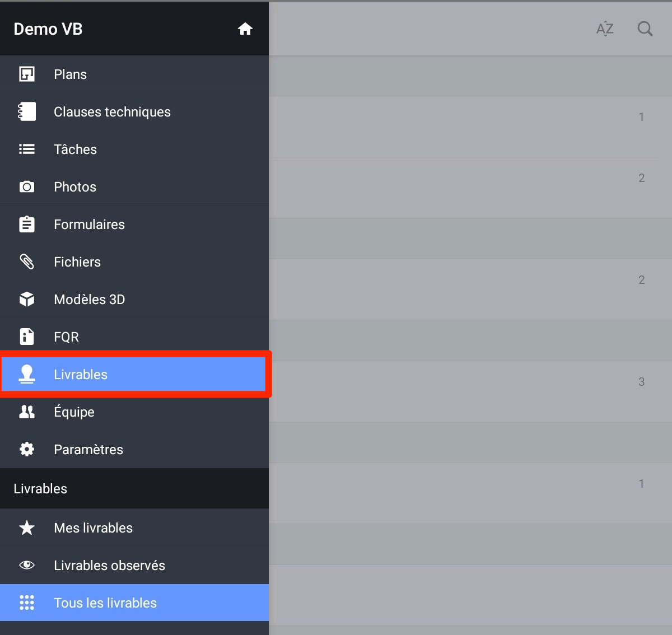Click the Tous les livrables grid icon
This screenshot has width=672, height=635.
(27, 603)
